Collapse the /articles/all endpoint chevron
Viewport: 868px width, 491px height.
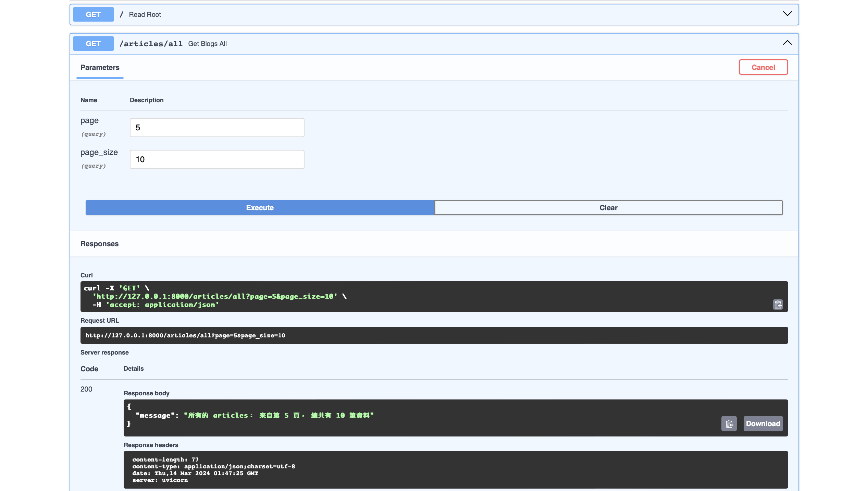[787, 43]
